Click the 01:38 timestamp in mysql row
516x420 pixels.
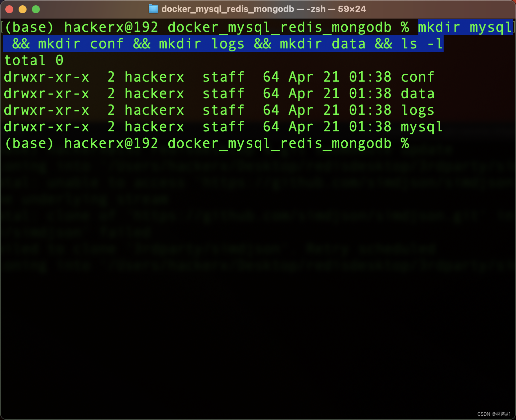370,127
